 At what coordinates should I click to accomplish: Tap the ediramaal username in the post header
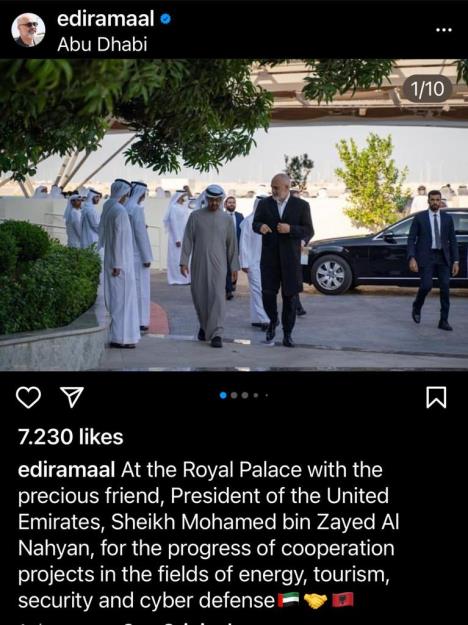pyautogui.click(x=106, y=19)
